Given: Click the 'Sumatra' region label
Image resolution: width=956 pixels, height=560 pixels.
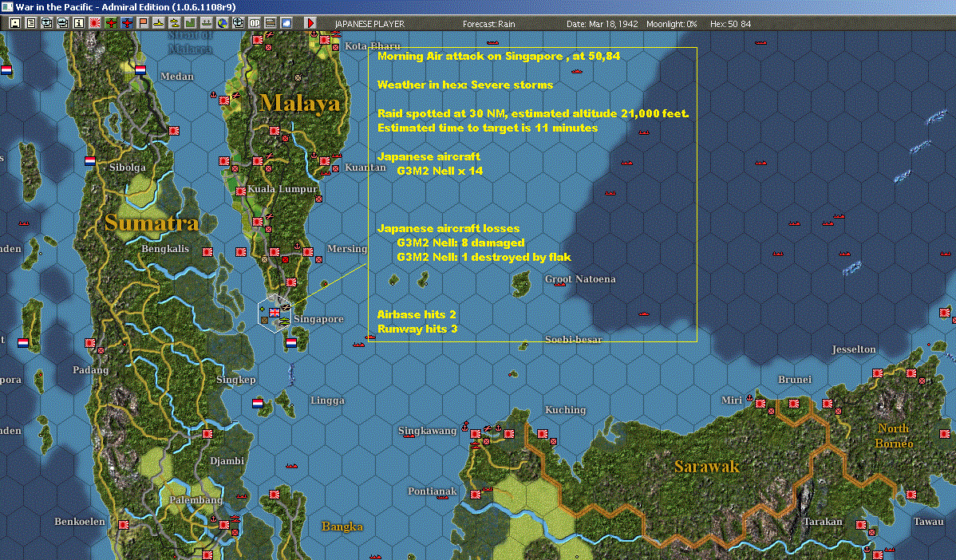Looking at the screenshot, I should point(151,223).
